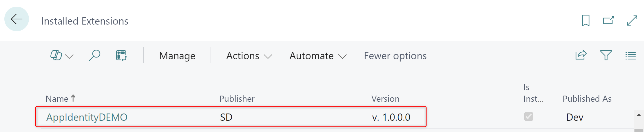Open this page in a new window

(608, 21)
